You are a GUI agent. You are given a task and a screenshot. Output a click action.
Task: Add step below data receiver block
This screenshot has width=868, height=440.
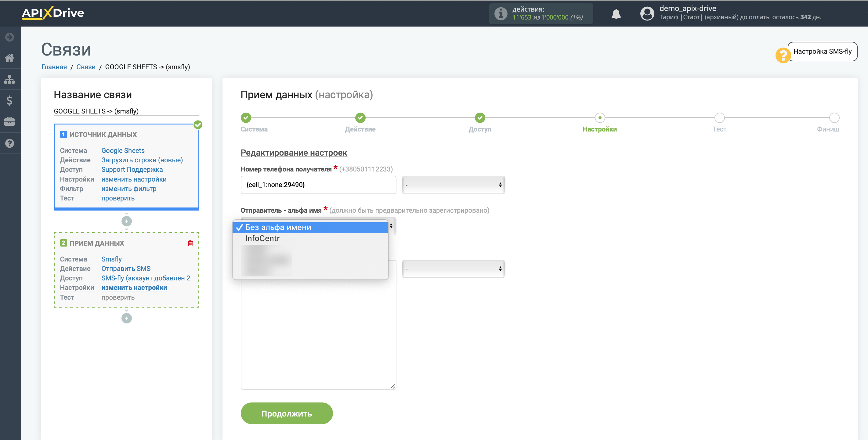[x=126, y=318]
